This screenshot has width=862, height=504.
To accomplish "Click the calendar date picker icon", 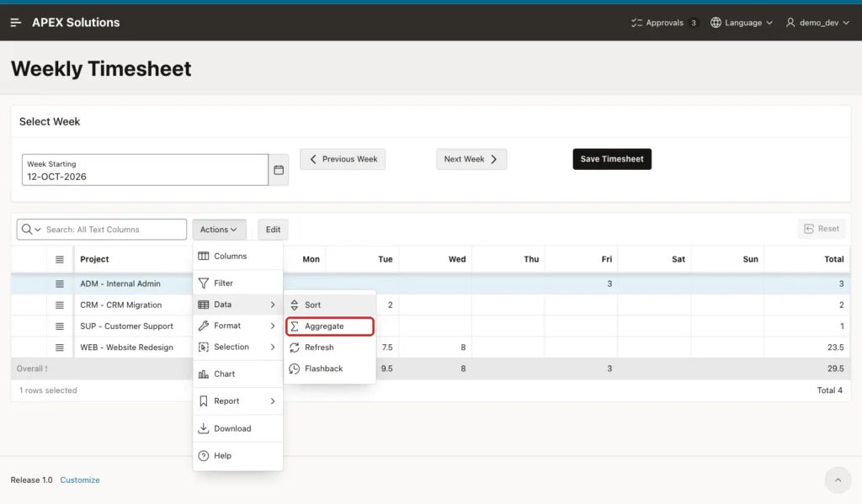I will click(x=279, y=170).
